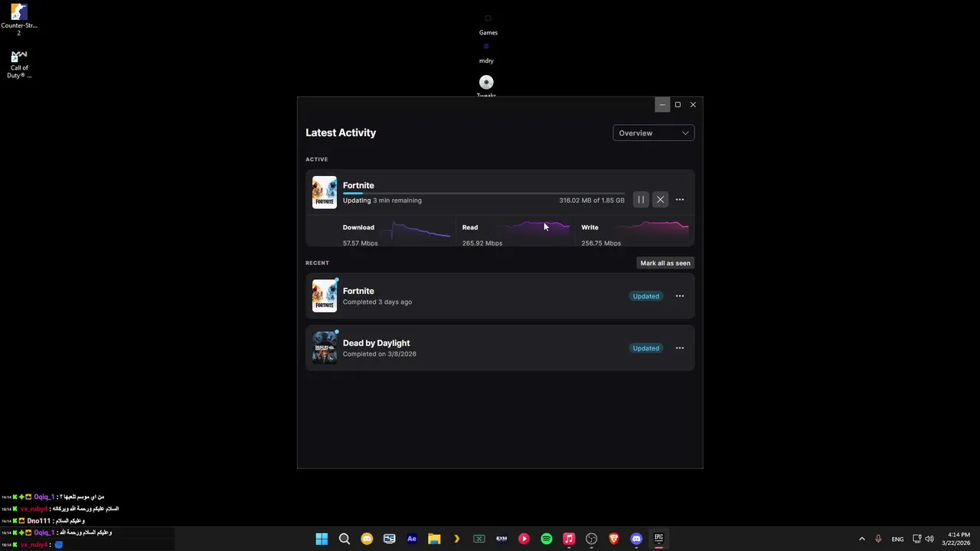Open File Explorer from the taskbar

[434, 539]
